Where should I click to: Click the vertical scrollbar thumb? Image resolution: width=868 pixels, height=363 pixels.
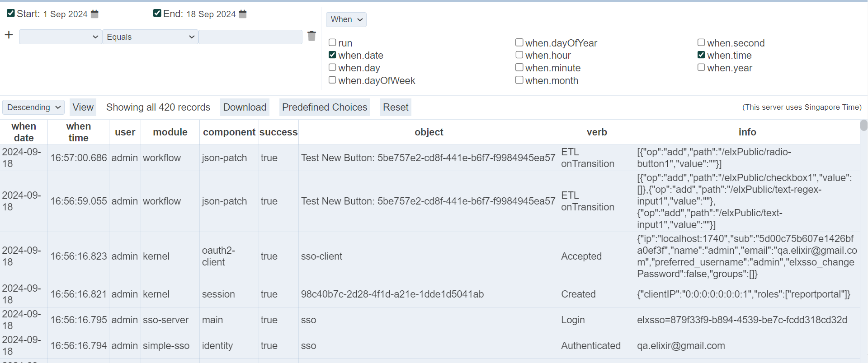tap(863, 125)
